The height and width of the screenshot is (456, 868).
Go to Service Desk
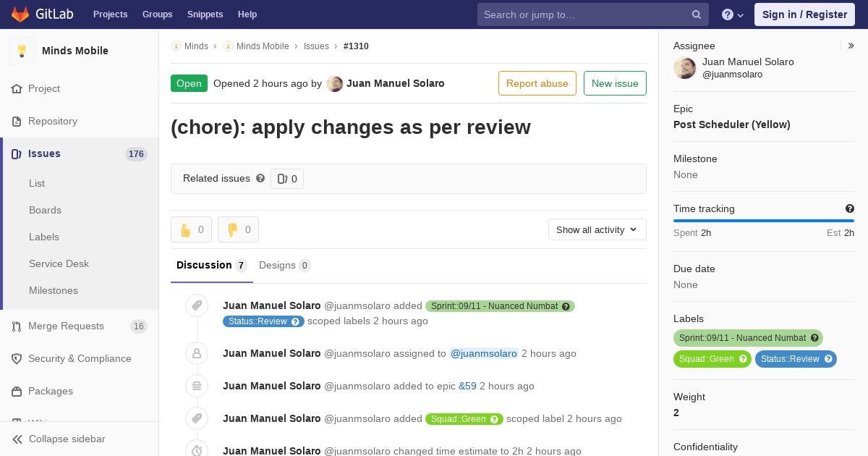click(59, 263)
